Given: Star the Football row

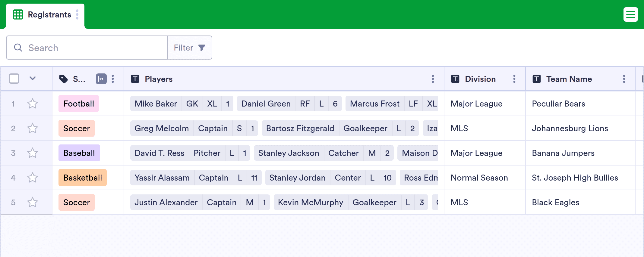Looking at the screenshot, I should tap(33, 104).
